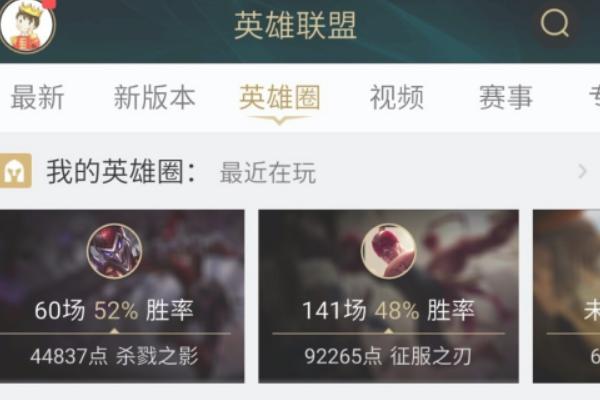Click the golden helmet icon

click(15, 171)
